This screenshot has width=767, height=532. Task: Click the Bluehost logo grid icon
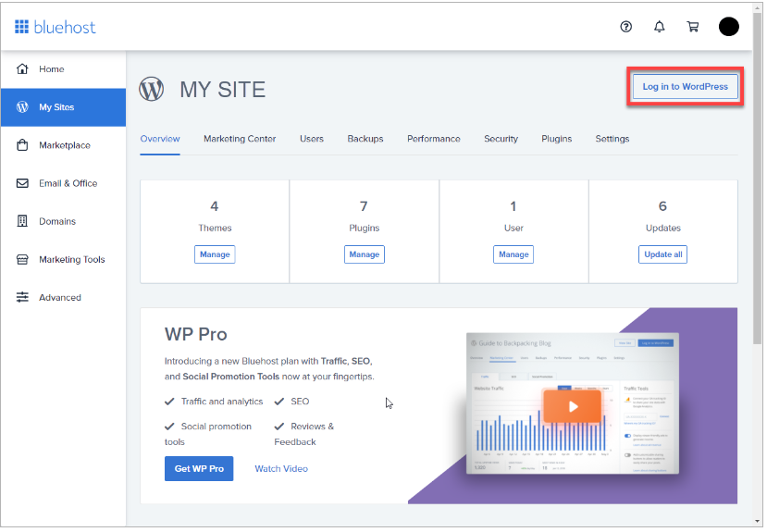click(21, 27)
